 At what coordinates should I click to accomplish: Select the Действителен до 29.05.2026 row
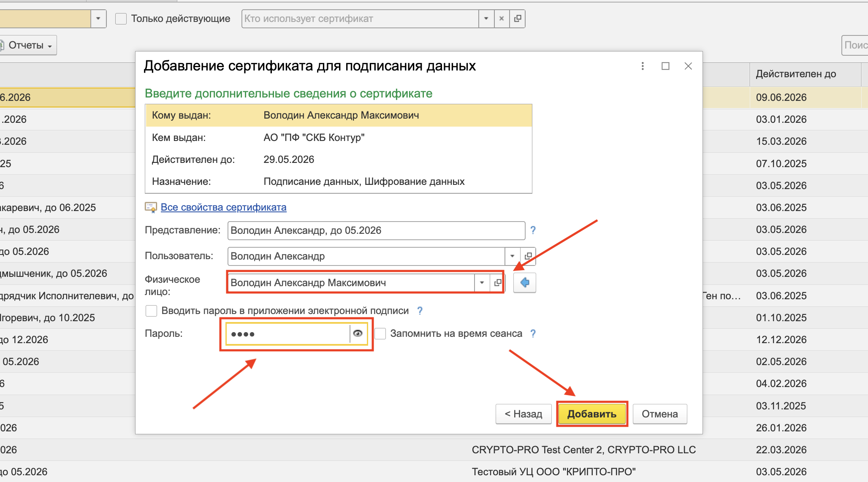[339, 160]
